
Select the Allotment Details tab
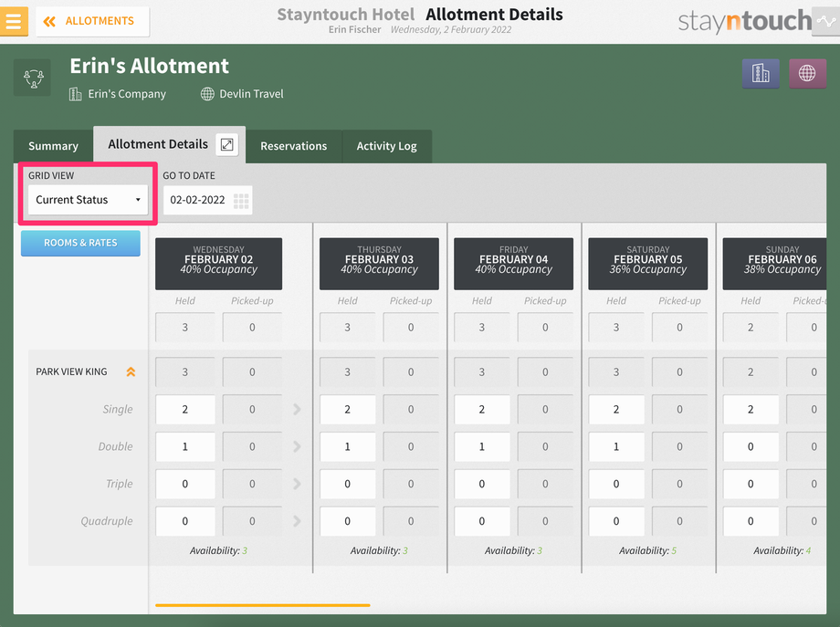[158, 144]
